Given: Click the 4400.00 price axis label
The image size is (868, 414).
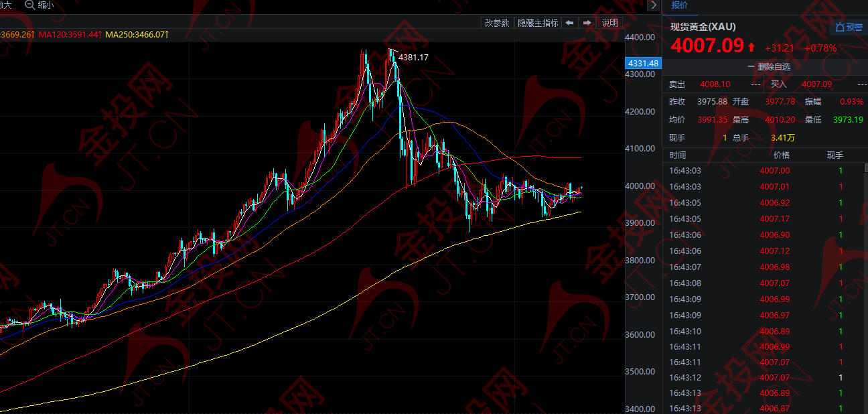Looking at the screenshot, I should coord(640,37).
